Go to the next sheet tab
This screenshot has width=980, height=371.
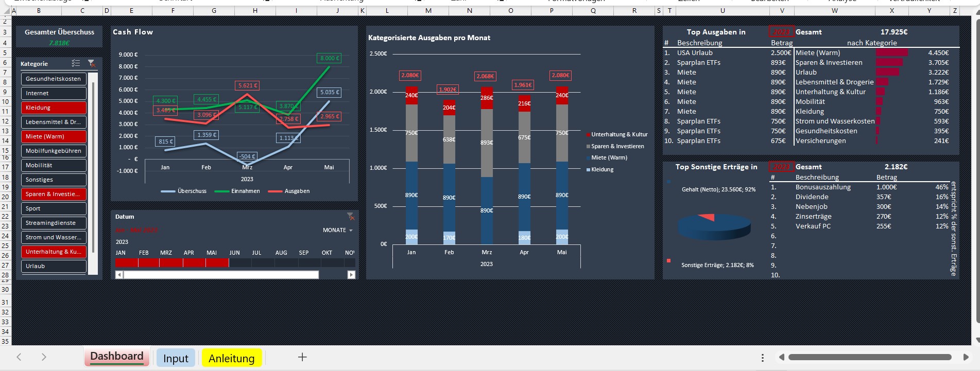(x=44, y=357)
